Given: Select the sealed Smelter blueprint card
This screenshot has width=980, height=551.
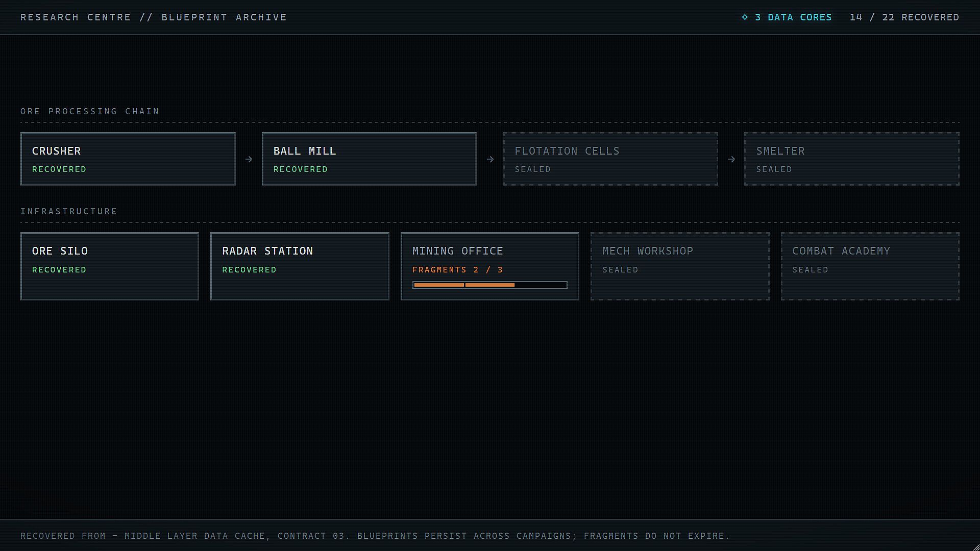Looking at the screenshot, I should [852, 159].
